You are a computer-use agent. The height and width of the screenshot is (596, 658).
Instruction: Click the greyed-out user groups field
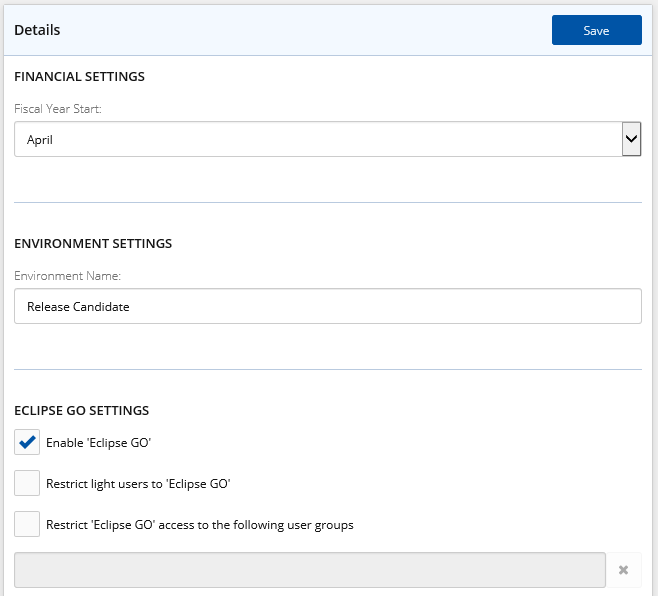tap(309, 570)
